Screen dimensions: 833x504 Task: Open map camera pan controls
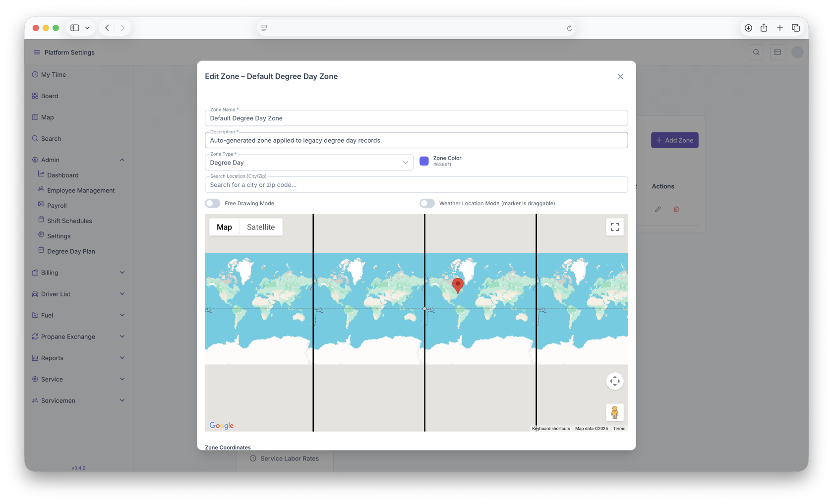click(615, 381)
